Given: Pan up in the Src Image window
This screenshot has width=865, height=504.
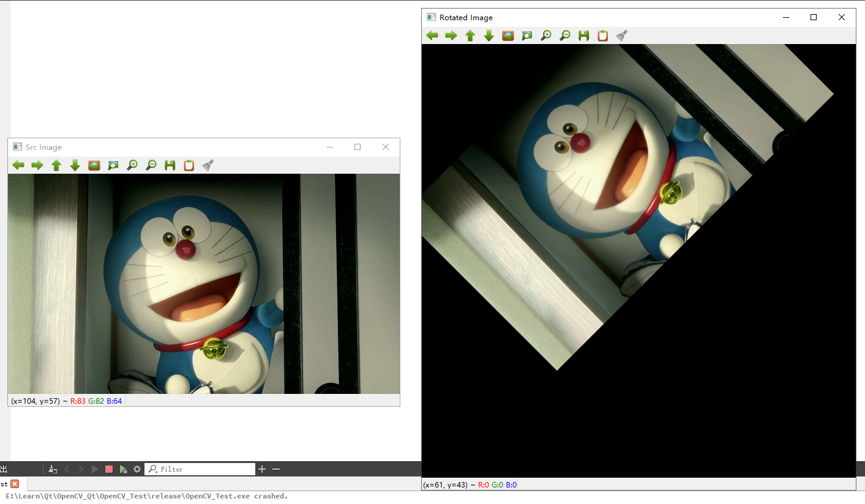Looking at the screenshot, I should [56, 165].
